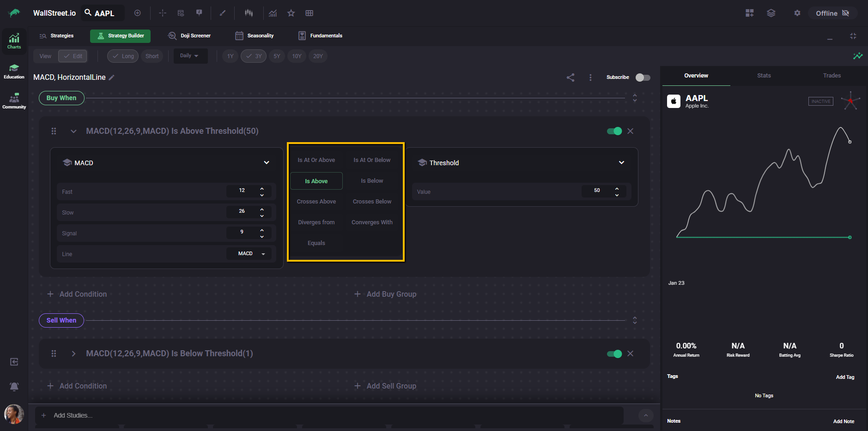The image size is (868, 431).
Task: Open the Doji Screener tab
Action: [x=189, y=36]
